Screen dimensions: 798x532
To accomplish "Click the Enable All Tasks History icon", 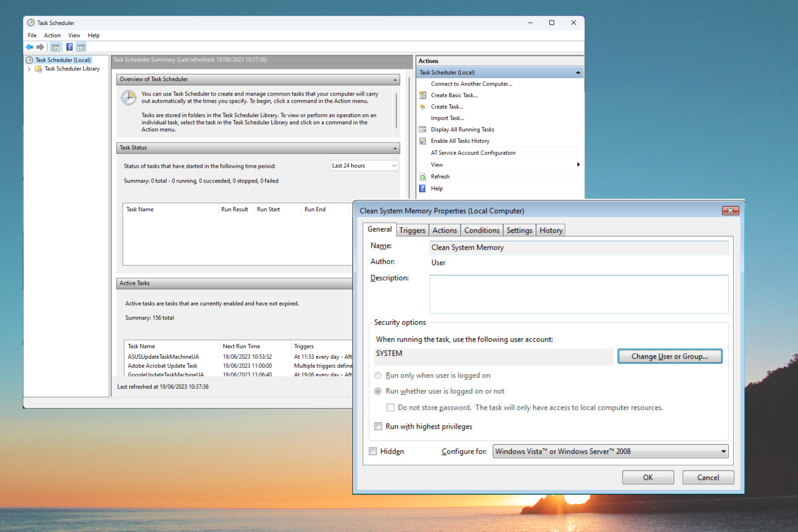I will tap(422, 141).
